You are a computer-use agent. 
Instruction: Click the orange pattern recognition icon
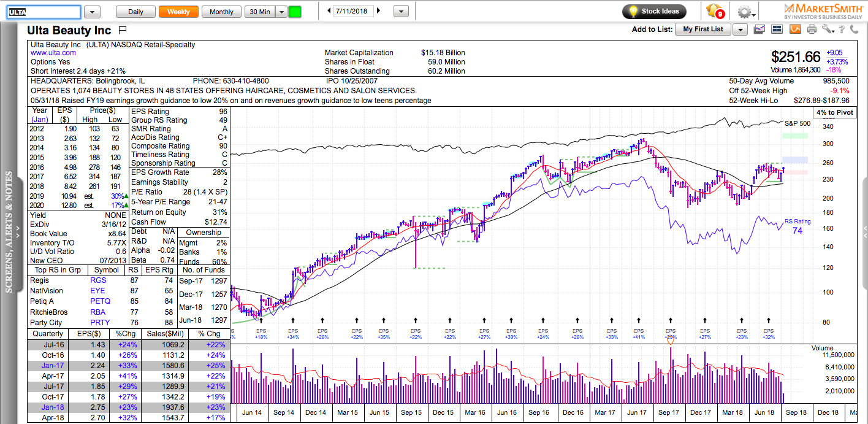[x=794, y=29]
